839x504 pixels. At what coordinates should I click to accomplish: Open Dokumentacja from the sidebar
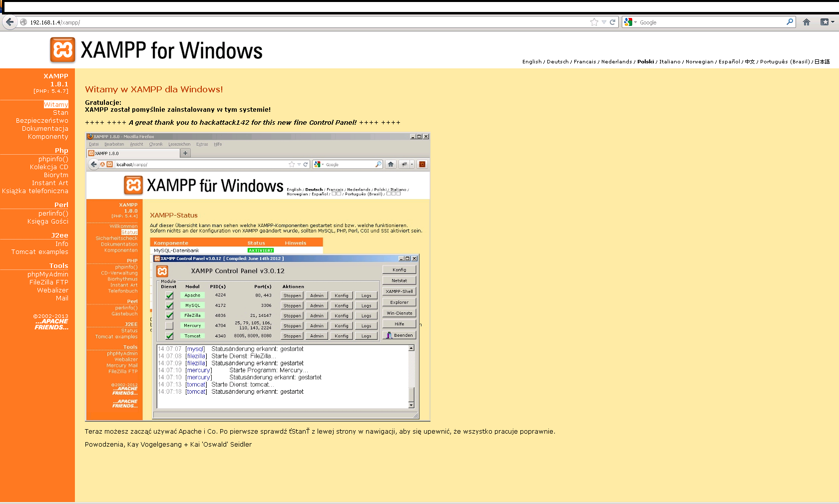tap(45, 129)
